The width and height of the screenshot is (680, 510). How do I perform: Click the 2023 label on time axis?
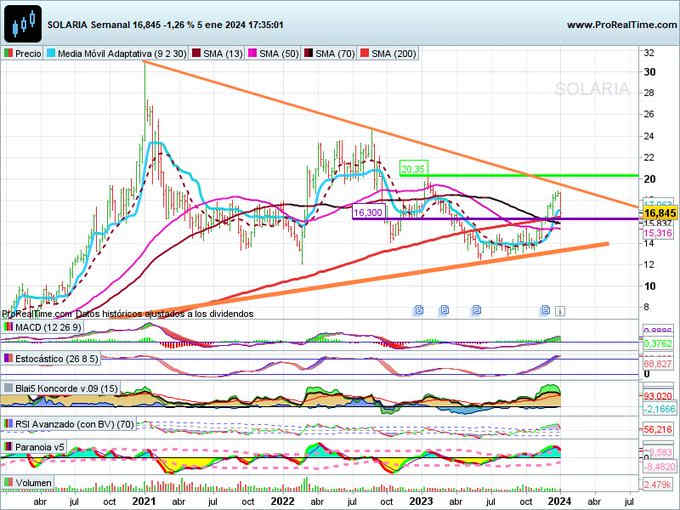(x=421, y=501)
